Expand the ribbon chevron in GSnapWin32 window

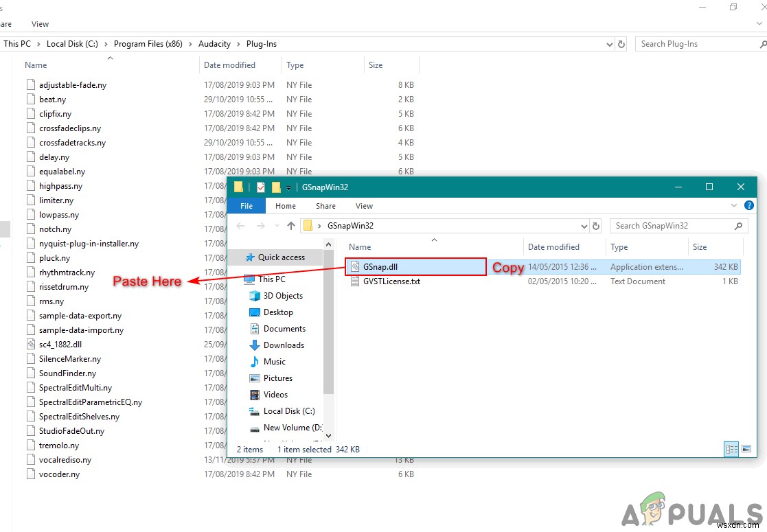[x=735, y=205]
